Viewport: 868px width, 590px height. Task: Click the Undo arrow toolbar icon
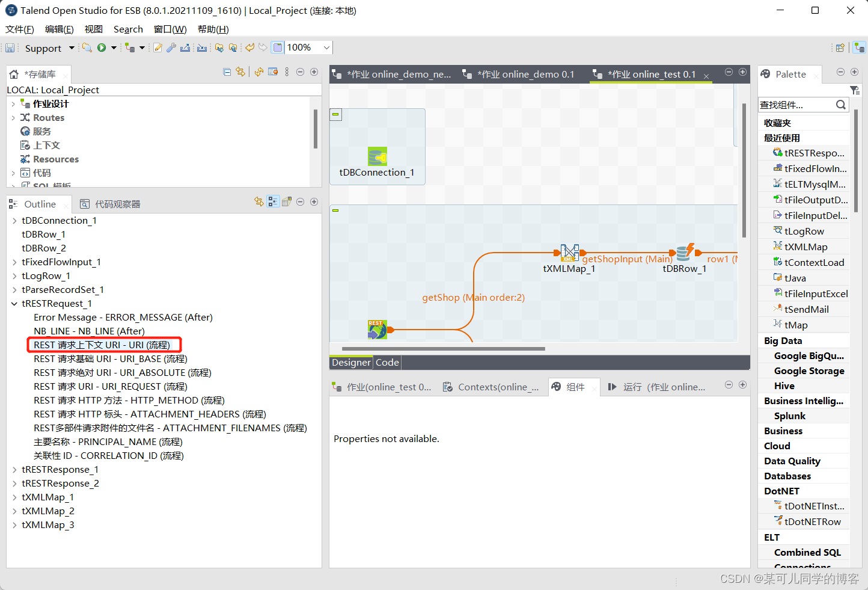[x=249, y=48]
